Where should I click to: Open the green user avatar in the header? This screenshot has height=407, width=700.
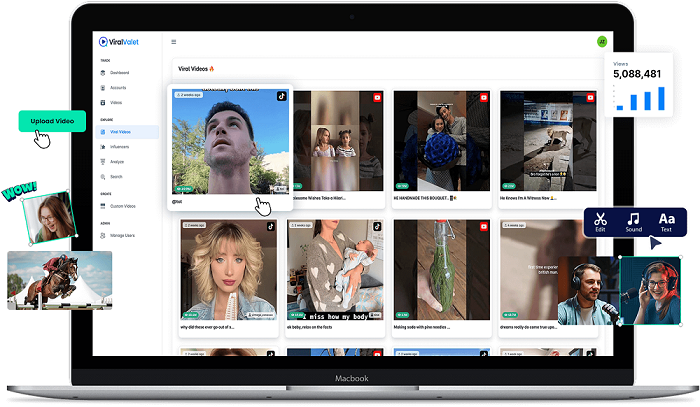(x=602, y=42)
